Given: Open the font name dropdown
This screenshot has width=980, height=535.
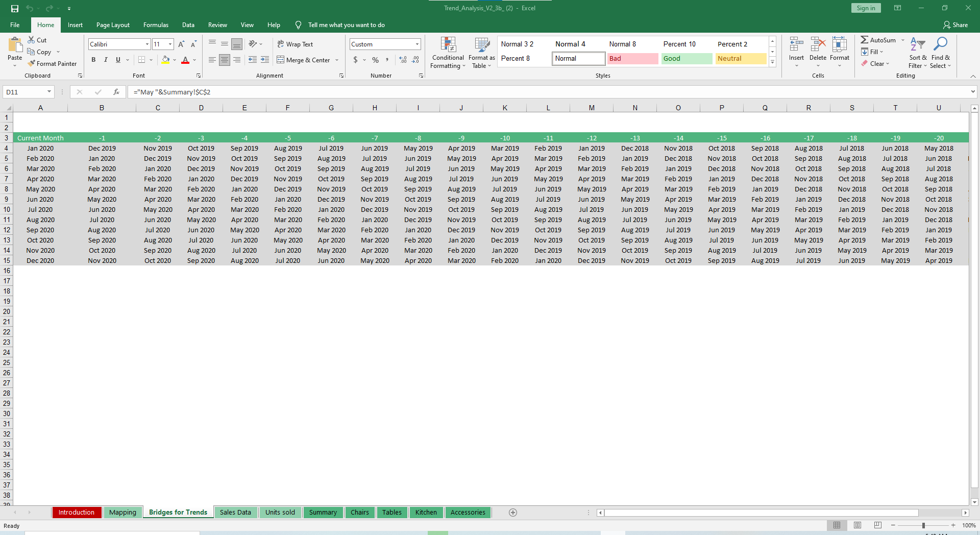Looking at the screenshot, I should 147,44.
